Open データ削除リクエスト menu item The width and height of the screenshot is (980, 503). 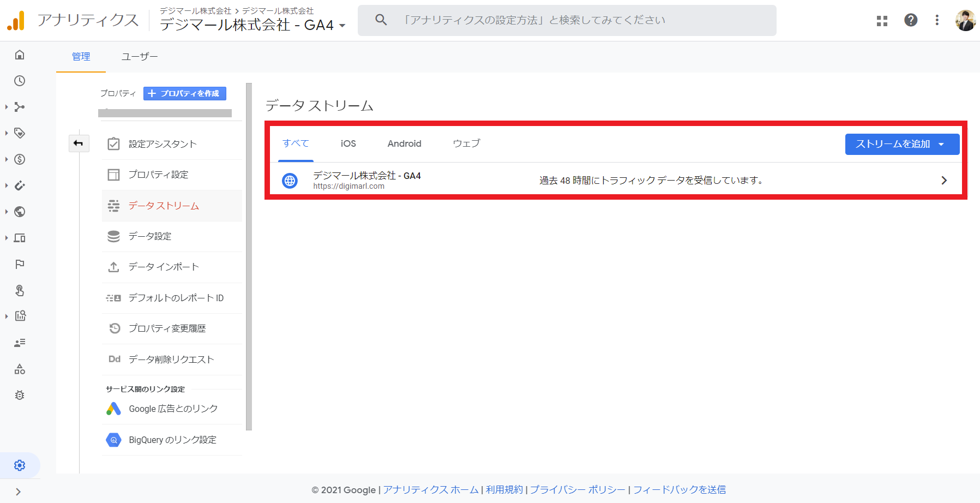(172, 359)
